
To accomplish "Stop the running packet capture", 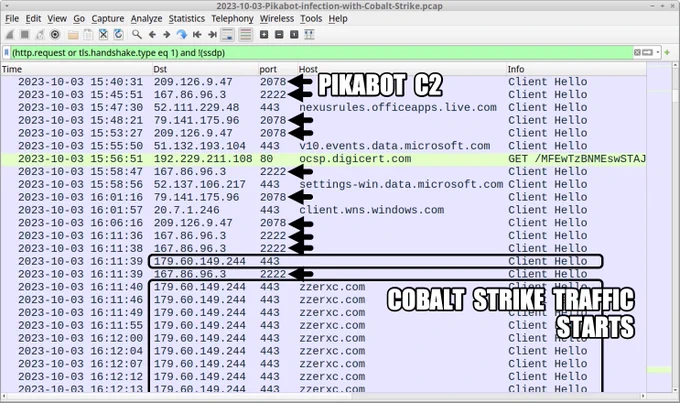I will pos(24,35).
